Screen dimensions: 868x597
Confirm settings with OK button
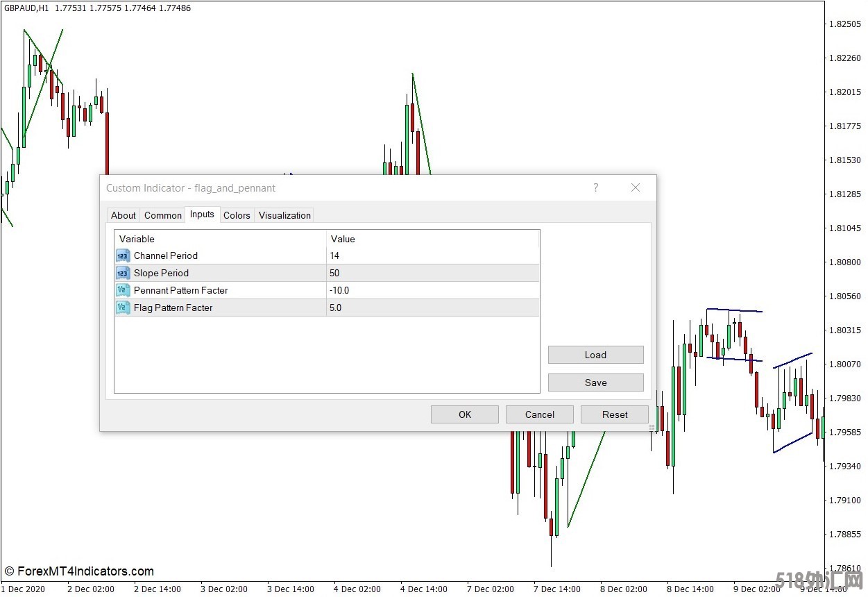click(465, 415)
